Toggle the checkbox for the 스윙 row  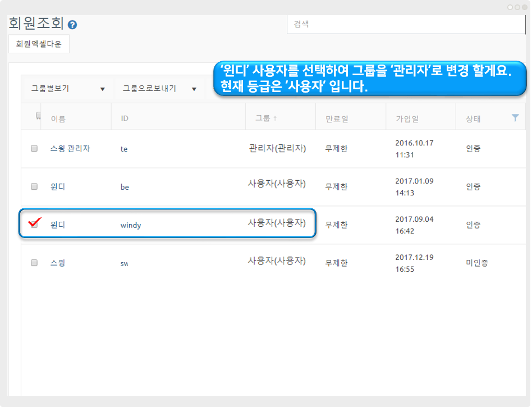[x=34, y=262]
